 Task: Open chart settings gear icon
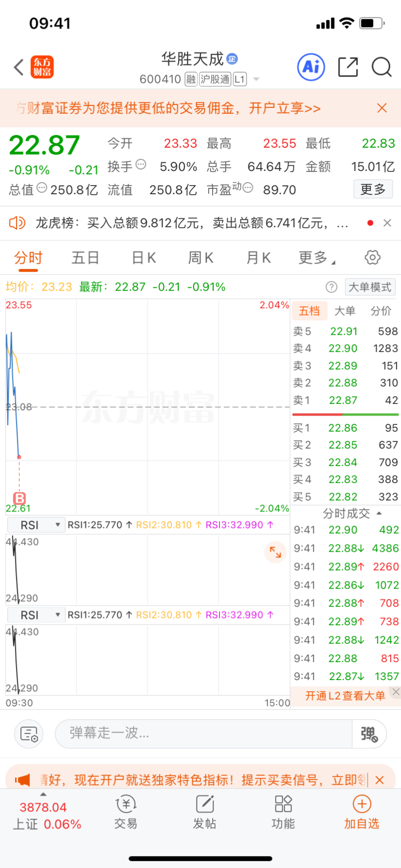[372, 257]
